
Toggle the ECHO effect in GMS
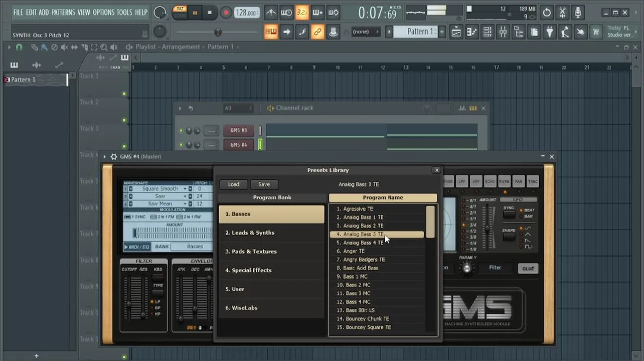[490, 182]
